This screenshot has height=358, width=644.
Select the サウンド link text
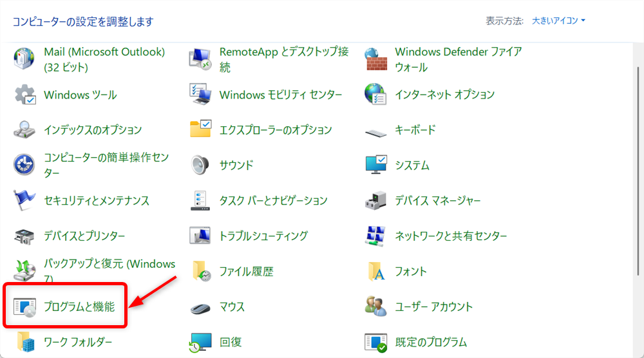click(236, 165)
